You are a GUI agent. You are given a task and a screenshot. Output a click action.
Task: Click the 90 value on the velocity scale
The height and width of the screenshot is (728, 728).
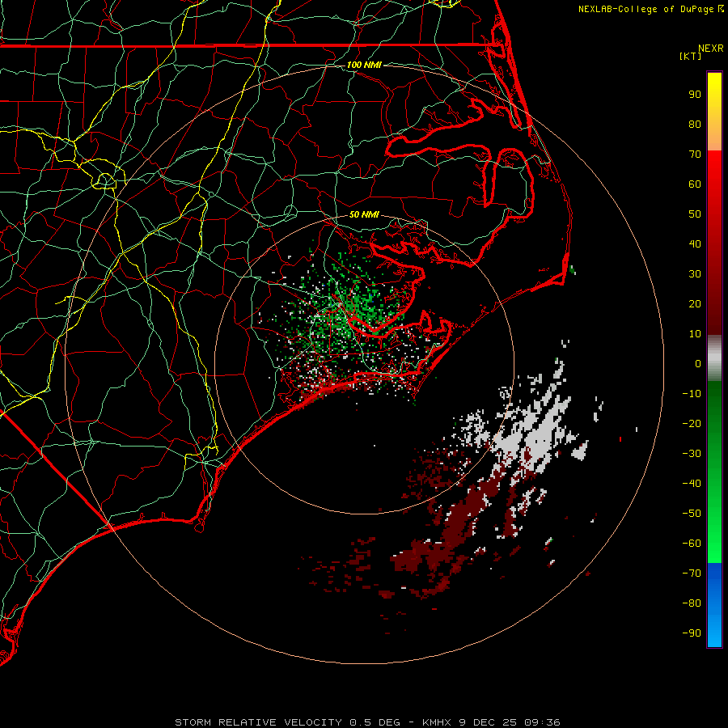(695, 95)
